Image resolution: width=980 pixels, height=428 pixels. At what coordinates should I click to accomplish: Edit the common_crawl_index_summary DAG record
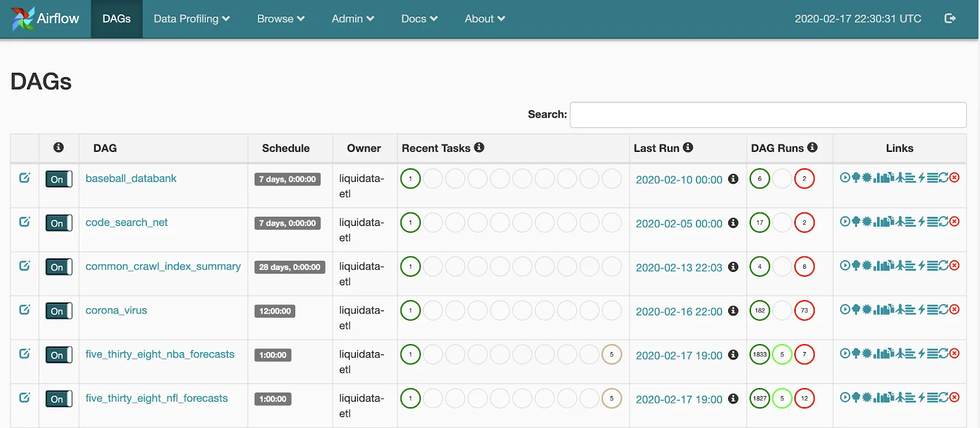click(24, 266)
